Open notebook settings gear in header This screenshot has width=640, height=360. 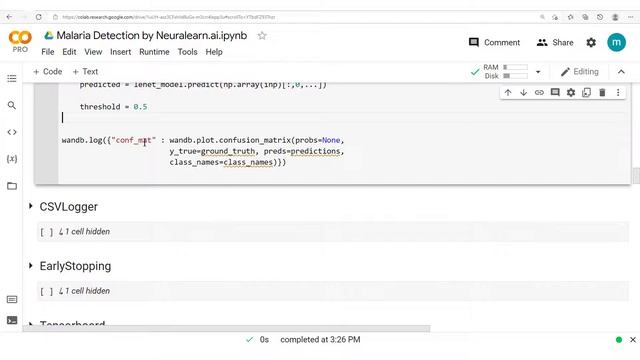pos(591,42)
